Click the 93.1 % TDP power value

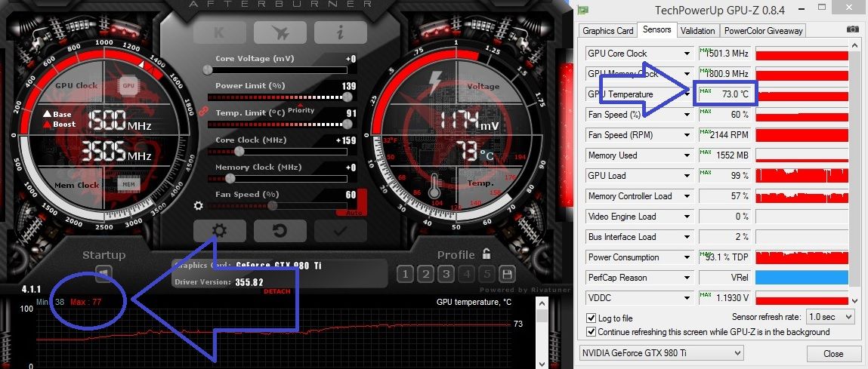727,257
